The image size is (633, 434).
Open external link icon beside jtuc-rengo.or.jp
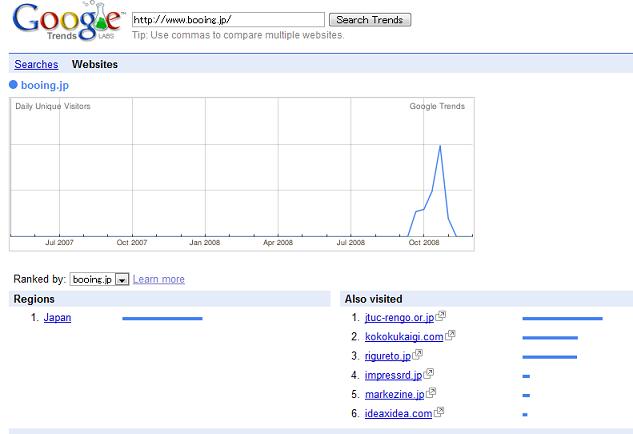click(x=441, y=316)
